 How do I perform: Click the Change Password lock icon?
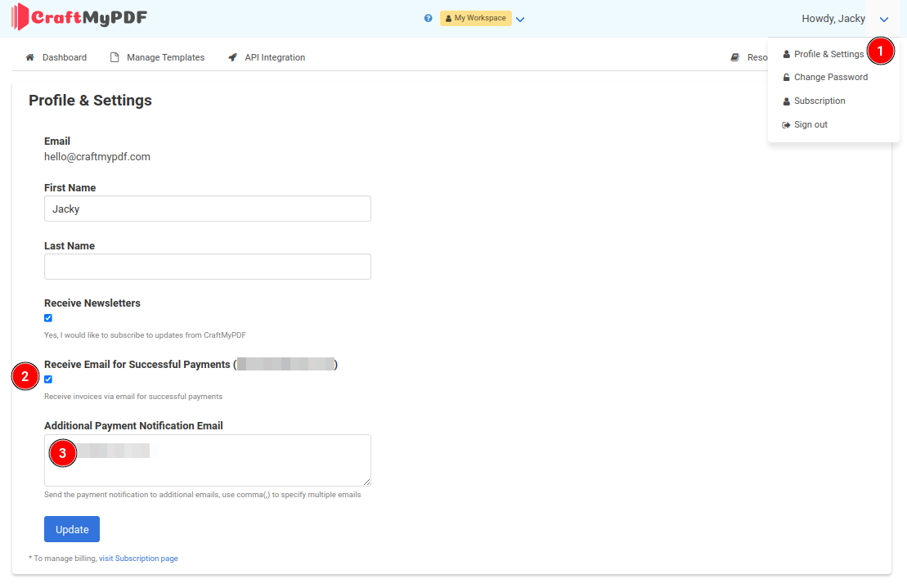787,77
